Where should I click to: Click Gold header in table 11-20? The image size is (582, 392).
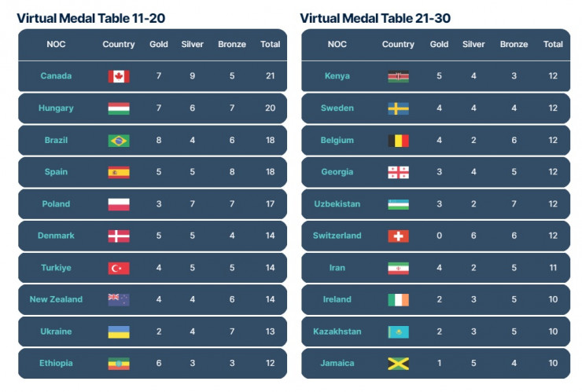(x=159, y=44)
